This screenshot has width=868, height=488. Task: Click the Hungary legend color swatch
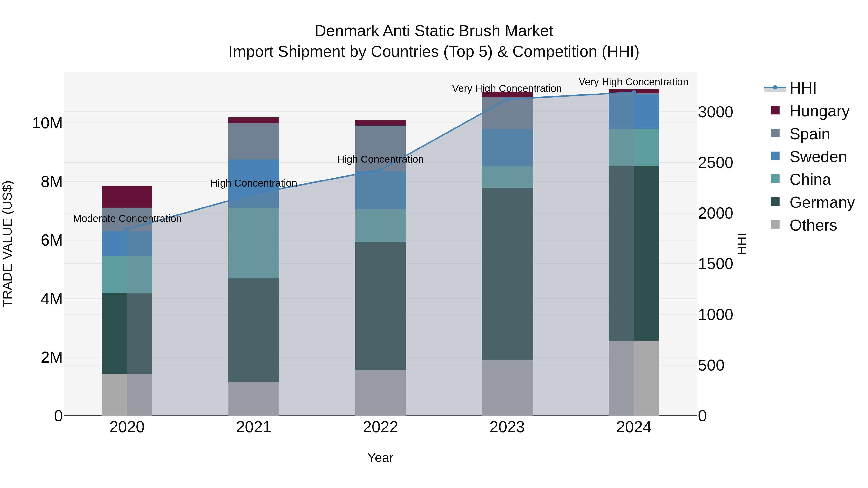point(775,110)
